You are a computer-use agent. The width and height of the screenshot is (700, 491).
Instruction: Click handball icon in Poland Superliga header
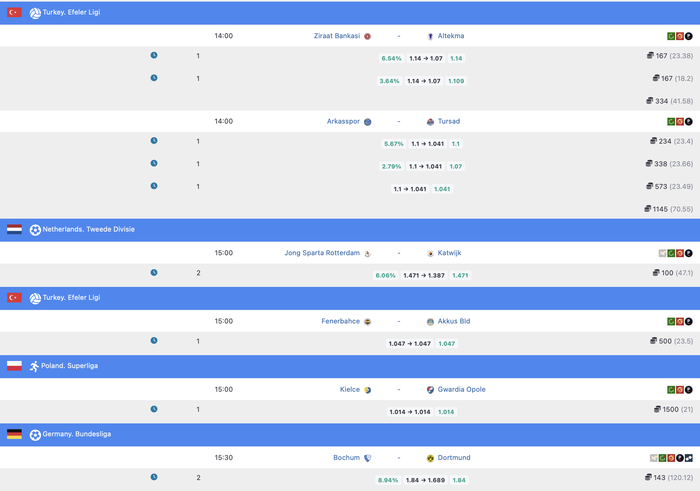(34, 366)
